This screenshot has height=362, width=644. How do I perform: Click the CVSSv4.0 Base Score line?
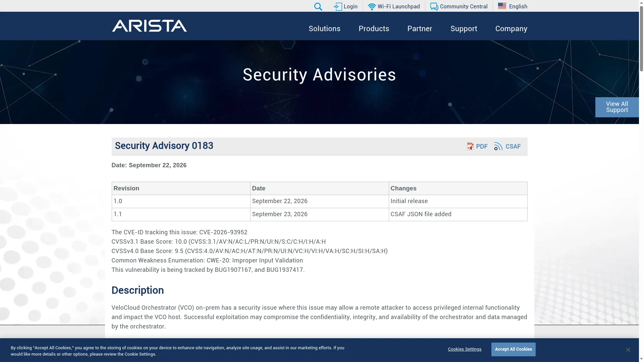[x=249, y=251]
